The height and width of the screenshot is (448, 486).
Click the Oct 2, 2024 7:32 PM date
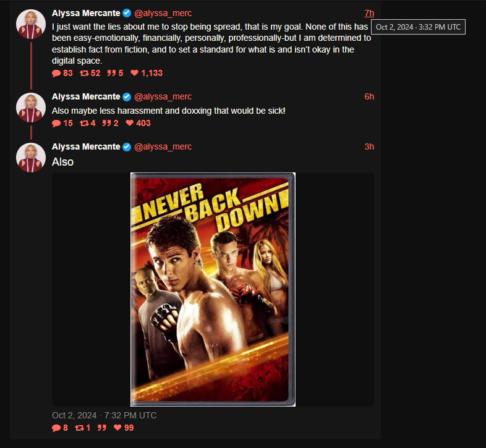point(104,415)
